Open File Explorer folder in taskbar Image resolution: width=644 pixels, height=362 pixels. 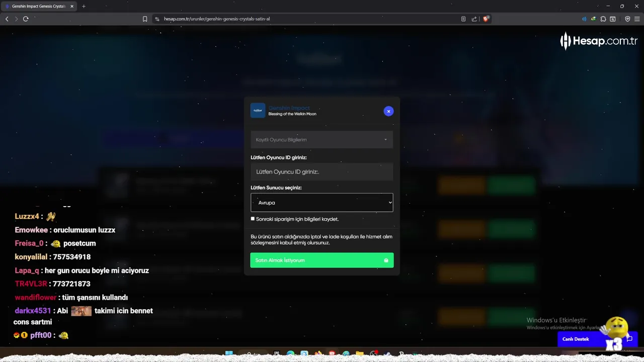coord(360,354)
